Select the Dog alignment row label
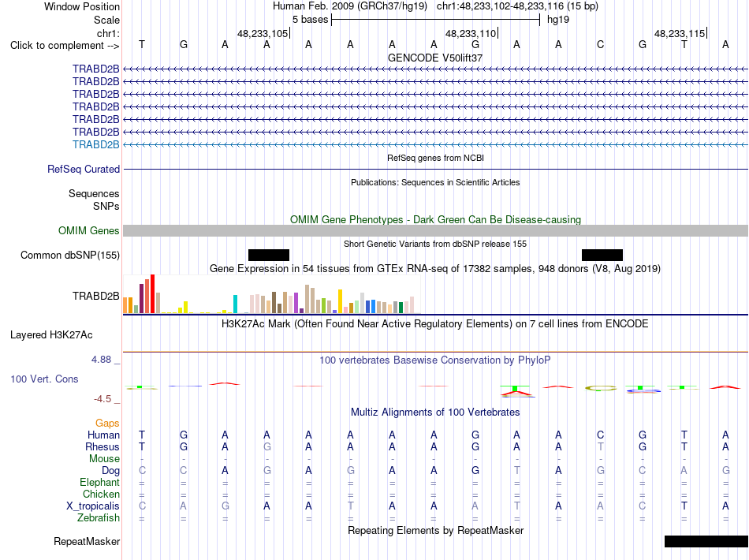Viewport: 749px width, 560px height. 110,470
